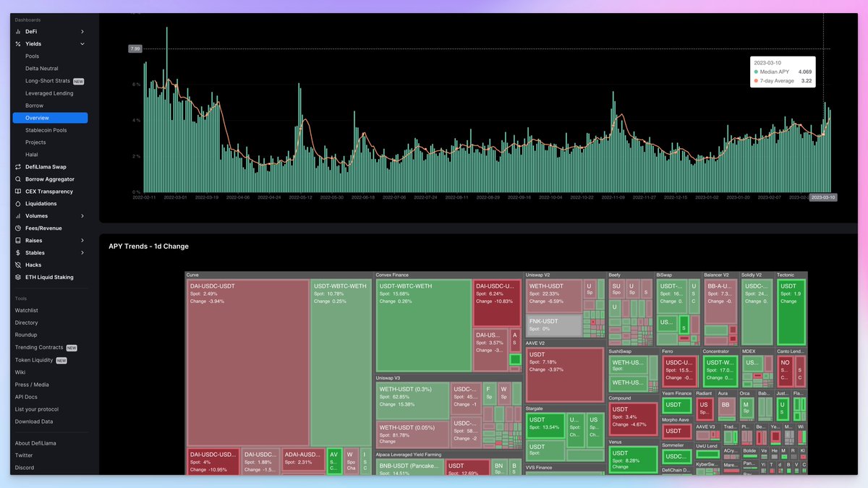Select Yearn Finance USDT cell
The image size is (868, 488).
(676, 406)
